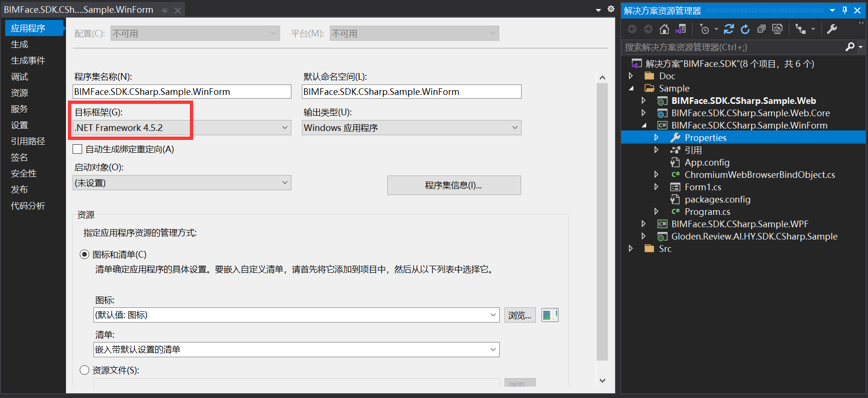Select the 图标和清单 radio button
This screenshot has width=868, height=398.
pos(84,254)
